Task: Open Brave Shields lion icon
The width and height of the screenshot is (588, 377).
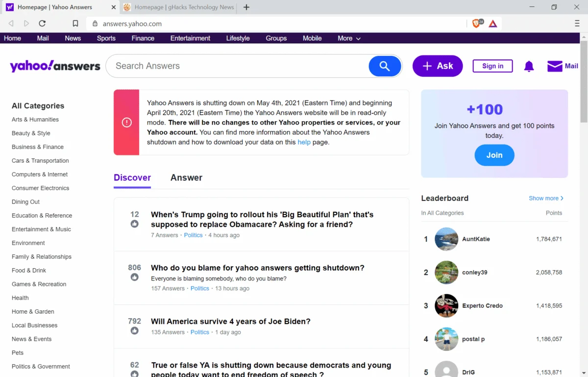Action: 476,23
